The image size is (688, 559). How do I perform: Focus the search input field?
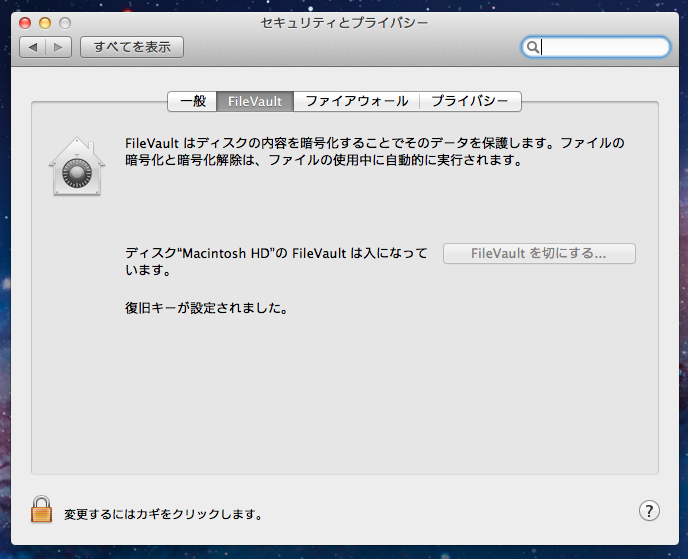pos(596,47)
